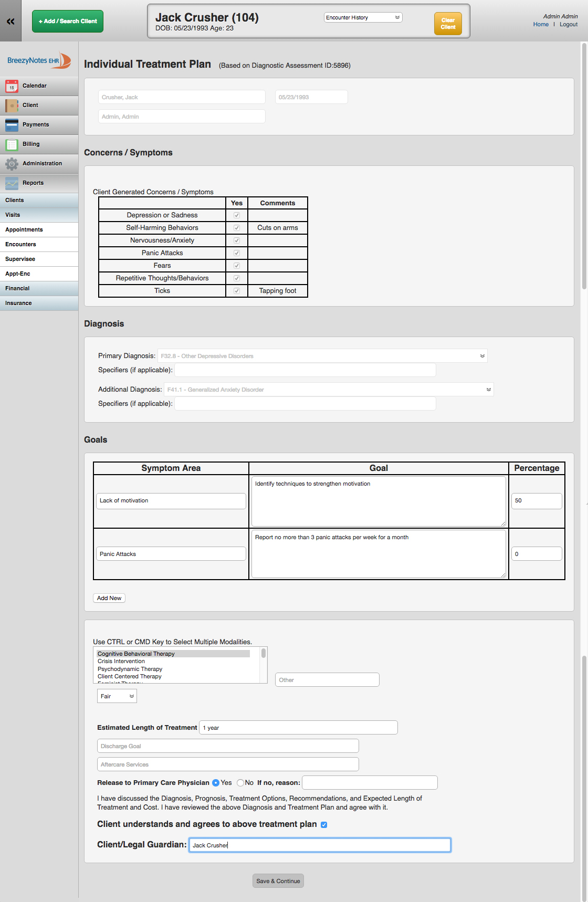Click the percentage field showing 50

[x=537, y=501]
